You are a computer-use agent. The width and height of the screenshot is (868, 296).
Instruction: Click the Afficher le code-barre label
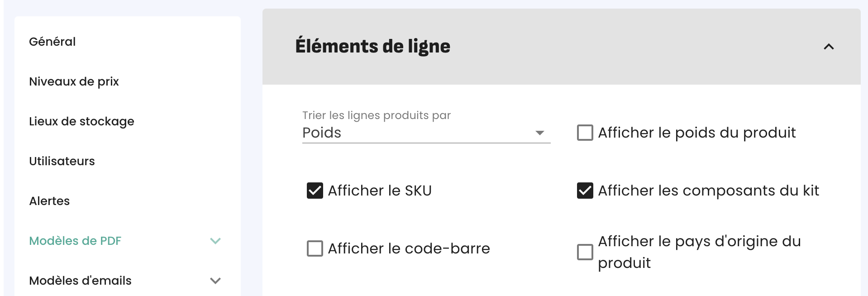409,248
